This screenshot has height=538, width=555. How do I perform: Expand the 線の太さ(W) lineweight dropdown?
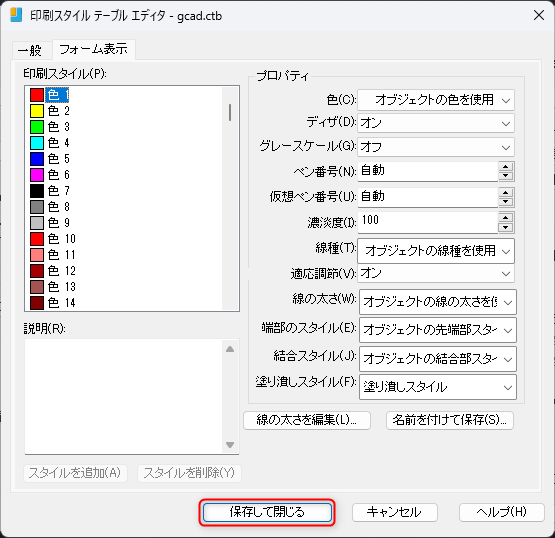click(x=438, y=302)
